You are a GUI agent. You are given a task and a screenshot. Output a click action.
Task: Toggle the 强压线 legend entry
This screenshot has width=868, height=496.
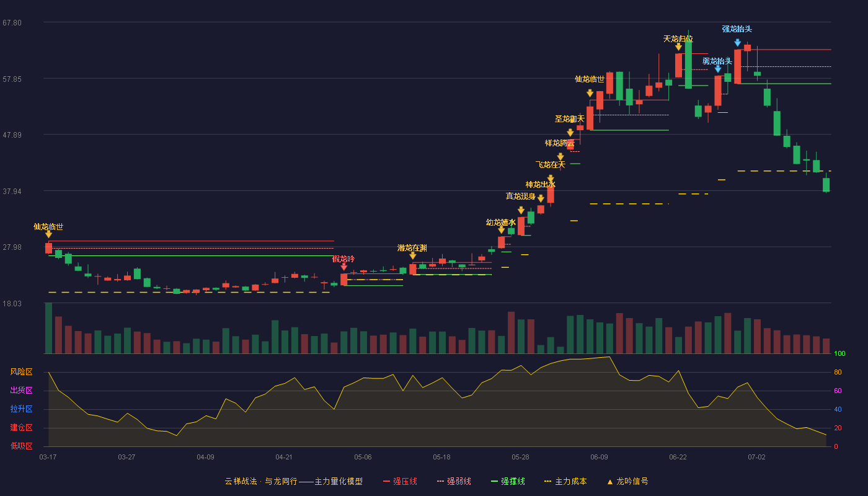tap(400, 481)
